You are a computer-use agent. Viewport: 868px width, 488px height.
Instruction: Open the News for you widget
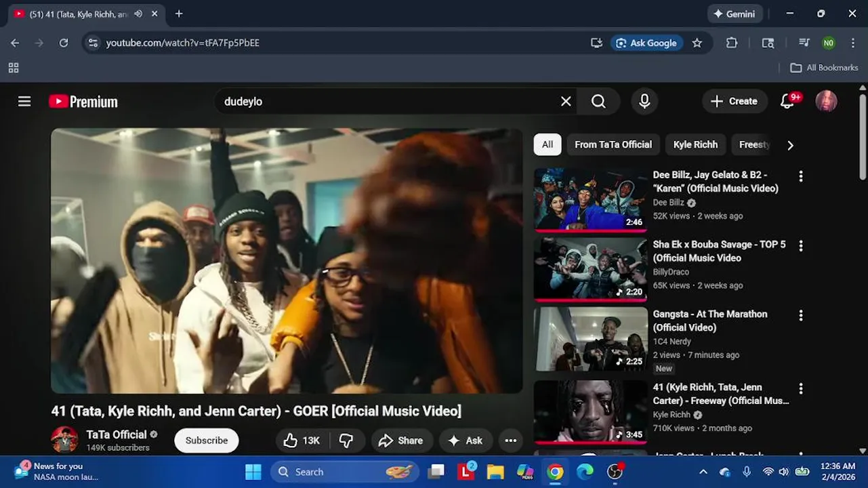click(x=58, y=471)
